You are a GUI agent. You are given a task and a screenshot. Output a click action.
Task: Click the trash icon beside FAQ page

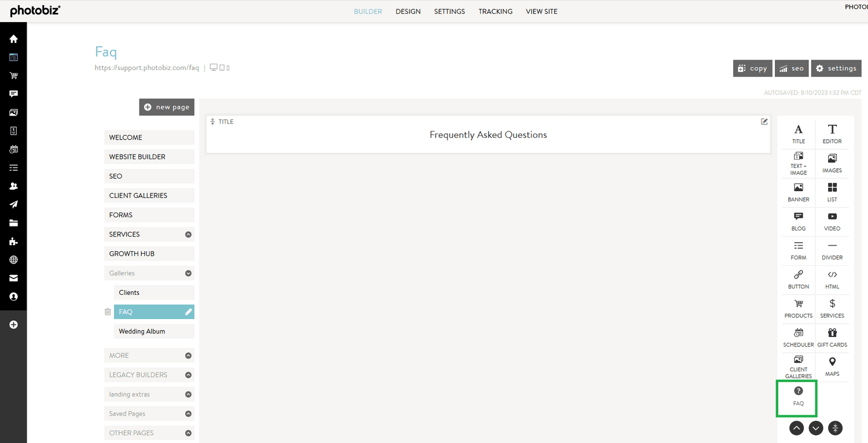[x=108, y=312]
